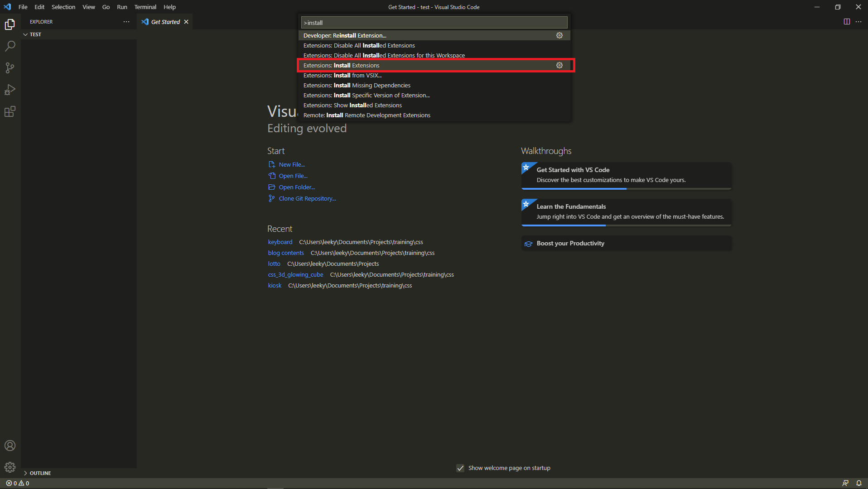Select Developer: Reinstall Extension command
The height and width of the screenshot is (489, 868).
(434, 35)
